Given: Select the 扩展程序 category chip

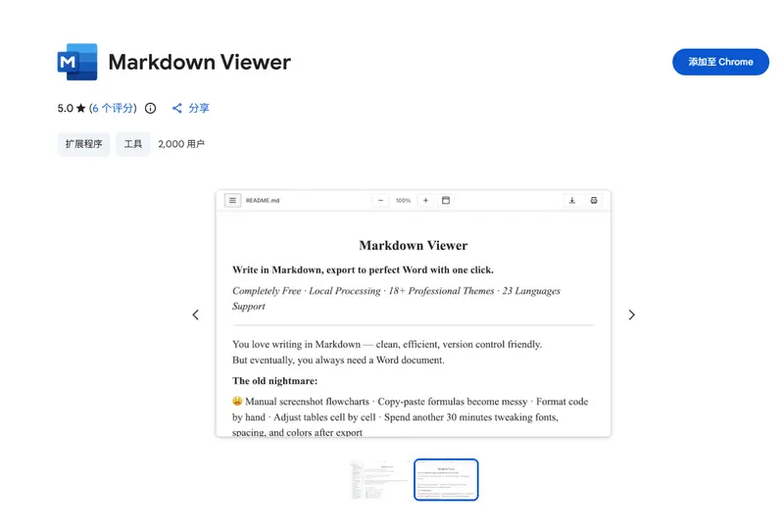Looking at the screenshot, I should (x=83, y=144).
